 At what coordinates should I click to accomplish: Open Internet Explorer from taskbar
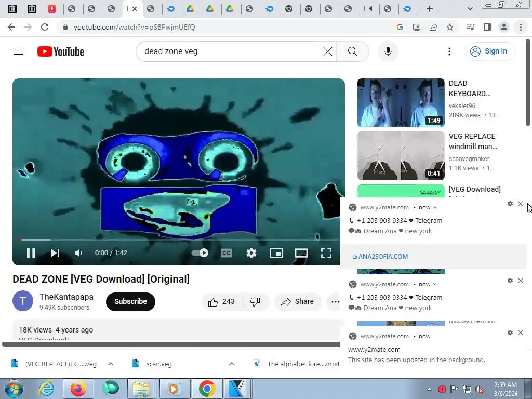click(x=46, y=389)
